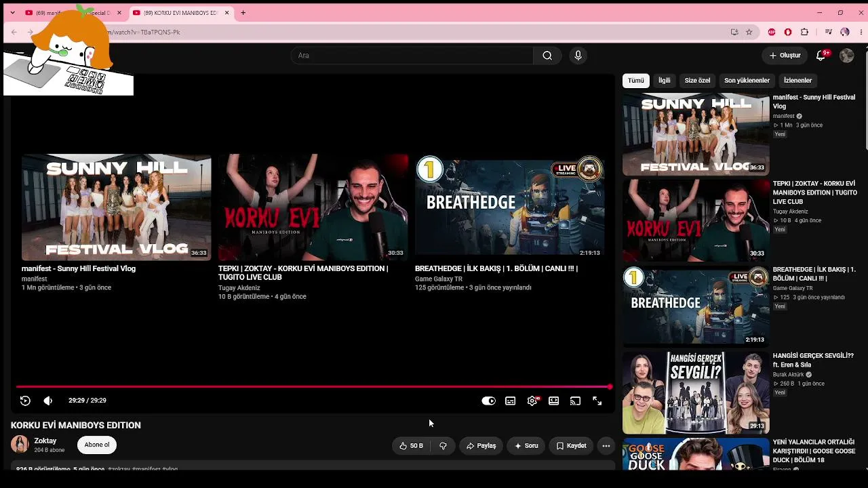This screenshot has height=488, width=868.
Task: Open the ABP red extension icon
Action: pyautogui.click(x=772, y=32)
